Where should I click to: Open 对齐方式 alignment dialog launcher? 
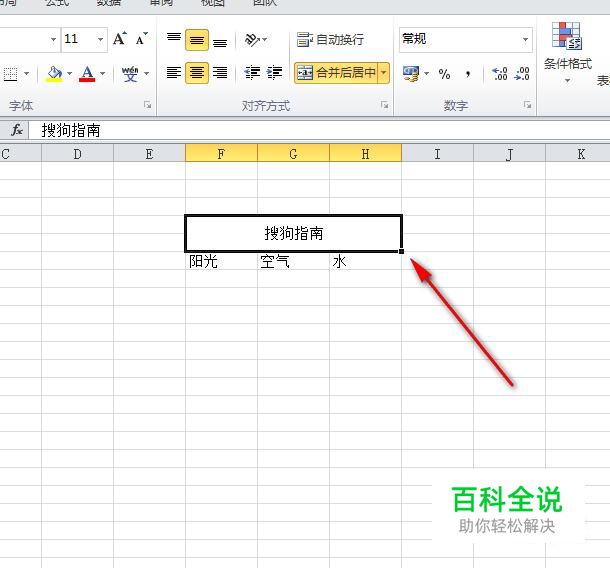(384, 105)
